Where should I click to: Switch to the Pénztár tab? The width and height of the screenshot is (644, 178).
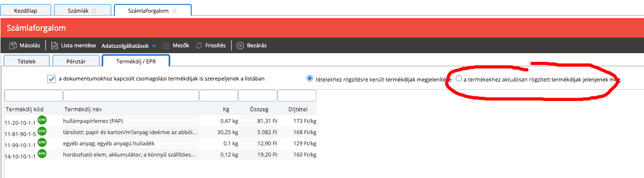(x=76, y=60)
